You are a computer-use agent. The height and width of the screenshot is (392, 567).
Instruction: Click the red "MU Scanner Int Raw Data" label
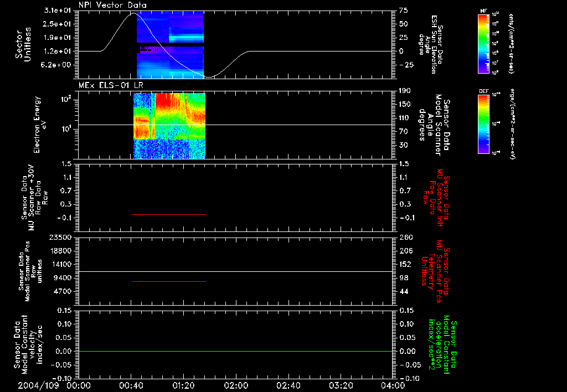point(436,198)
